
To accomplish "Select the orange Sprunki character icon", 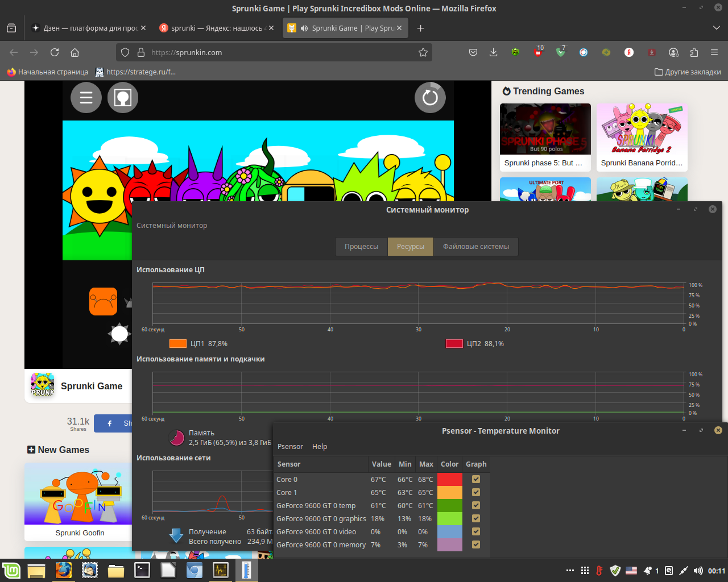I will click(x=103, y=302).
